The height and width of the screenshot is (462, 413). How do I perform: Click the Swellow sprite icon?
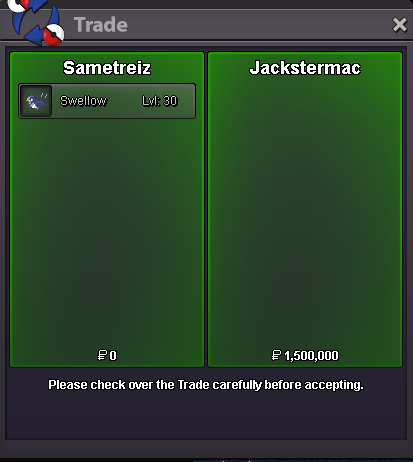pyautogui.click(x=36, y=101)
